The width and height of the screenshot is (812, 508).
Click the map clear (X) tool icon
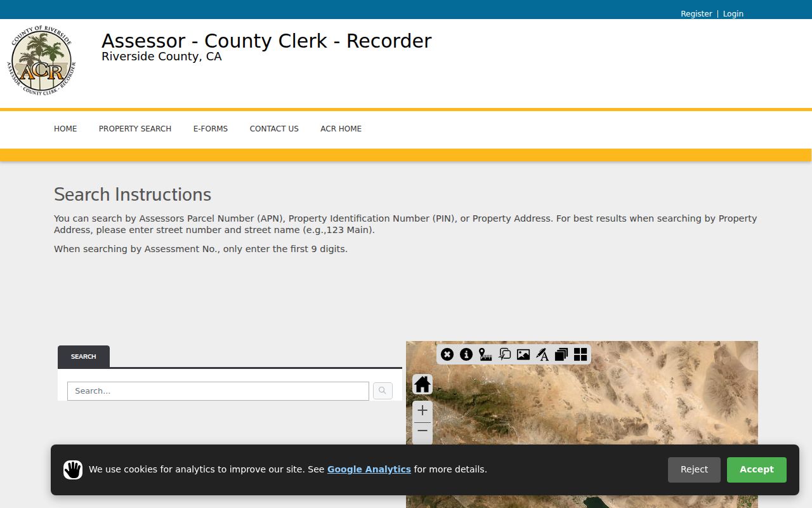(x=447, y=354)
